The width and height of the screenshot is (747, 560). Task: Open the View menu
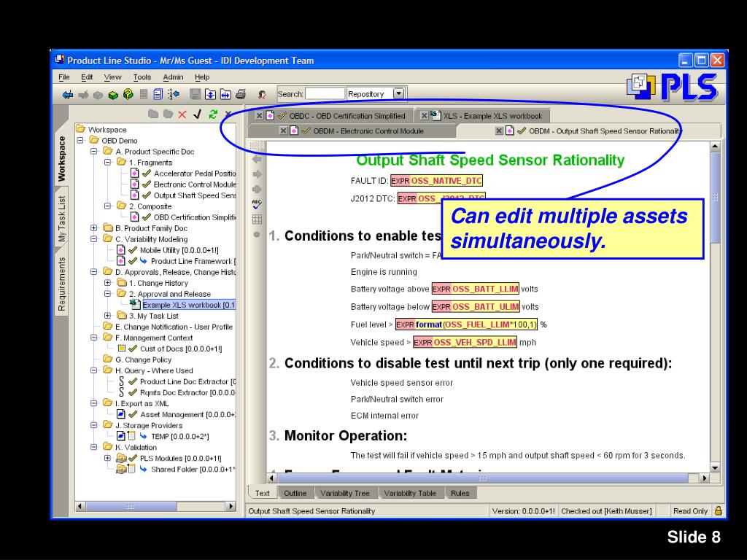pos(112,77)
